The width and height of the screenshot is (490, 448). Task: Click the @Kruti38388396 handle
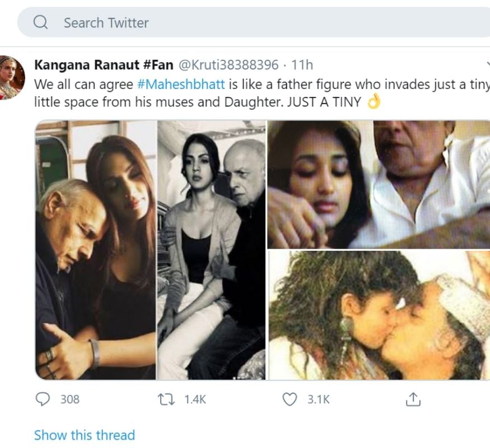tap(228, 65)
